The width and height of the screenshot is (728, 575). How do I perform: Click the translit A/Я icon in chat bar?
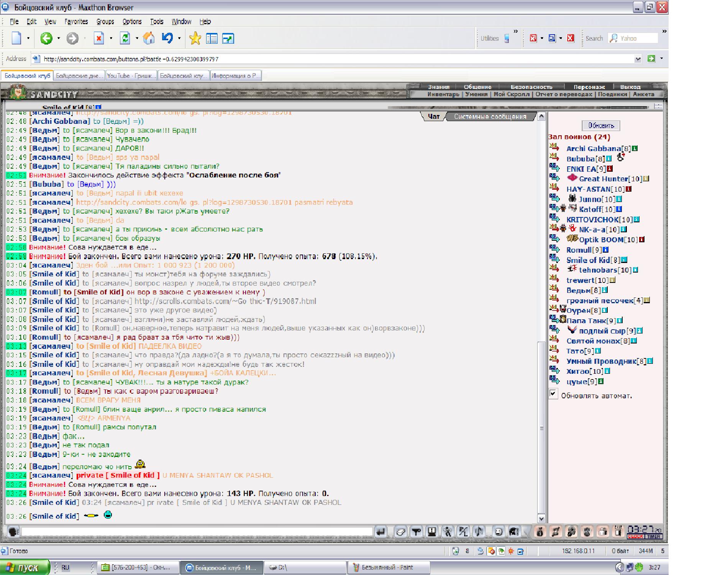click(463, 532)
